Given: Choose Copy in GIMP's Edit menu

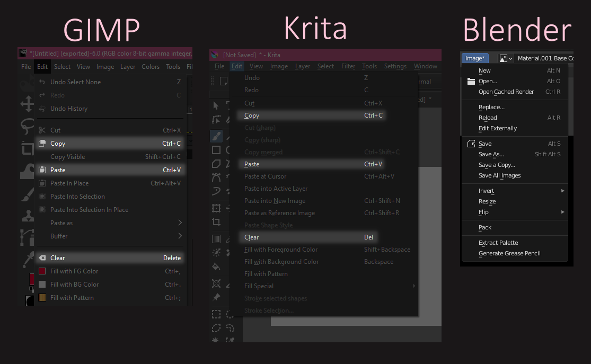Looking at the screenshot, I should click(110, 144).
